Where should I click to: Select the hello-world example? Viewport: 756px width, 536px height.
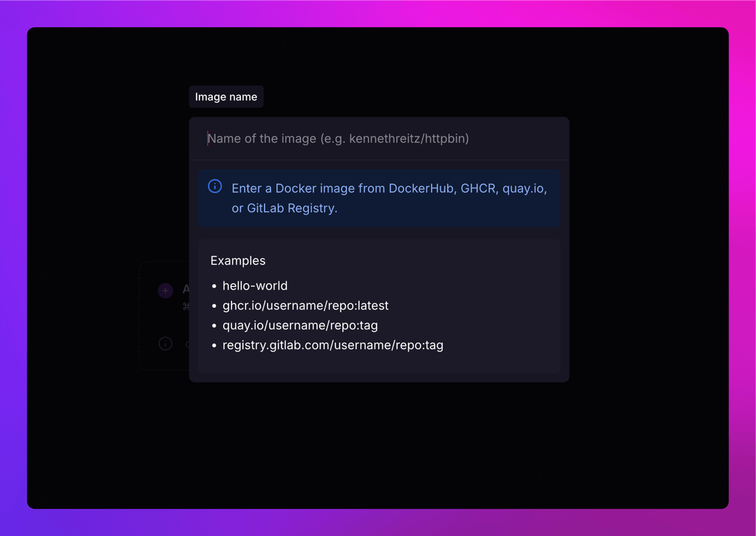(x=255, y=285)
